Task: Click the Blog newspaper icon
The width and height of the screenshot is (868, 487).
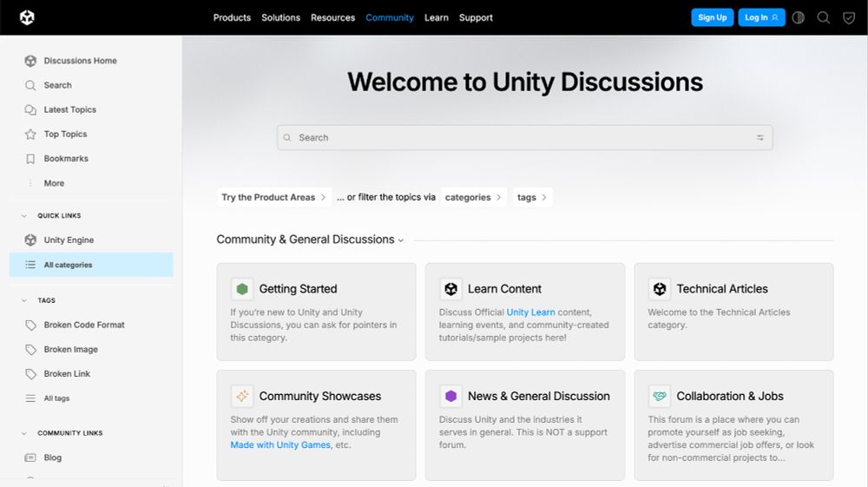Action: [30, 457]
